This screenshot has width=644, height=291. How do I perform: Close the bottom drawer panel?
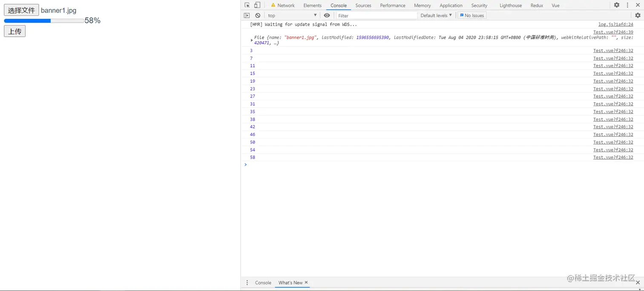click(638, 282)
